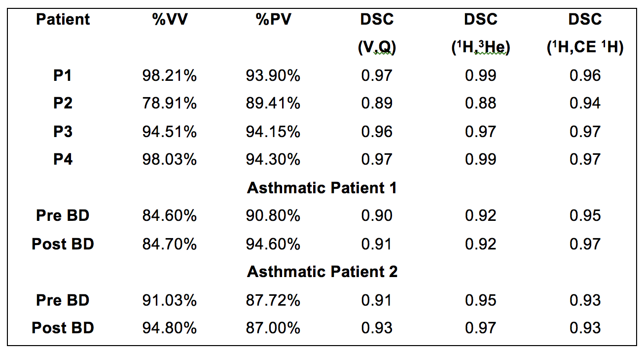Select the 78.91% value cell
Image resolution: width=644 pixels, height=352 pixels.
pos(169,103)
